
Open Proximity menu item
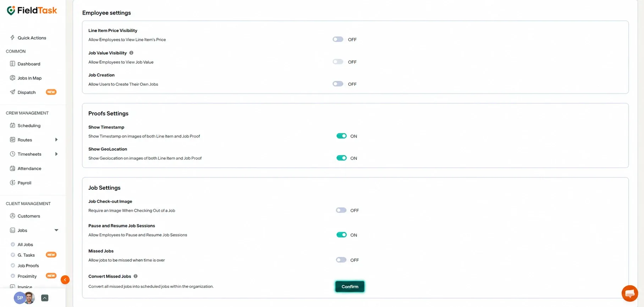click(x=27, y=276)
